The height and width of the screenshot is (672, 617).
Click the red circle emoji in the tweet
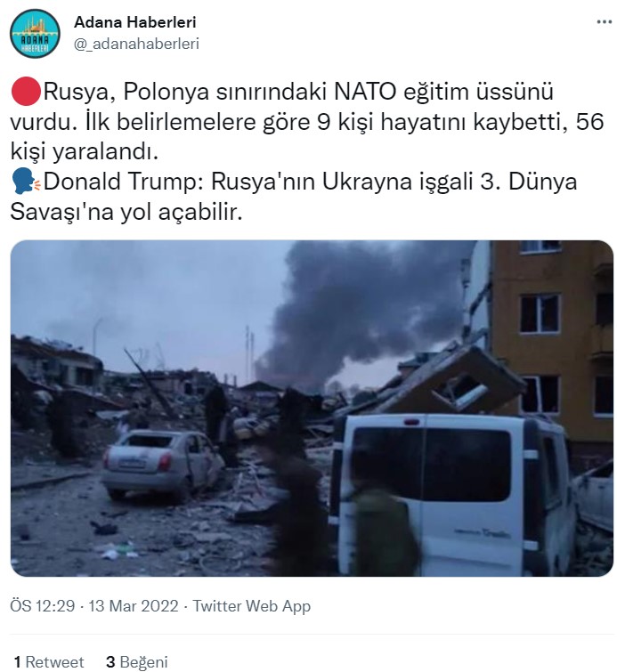point(26,92)
